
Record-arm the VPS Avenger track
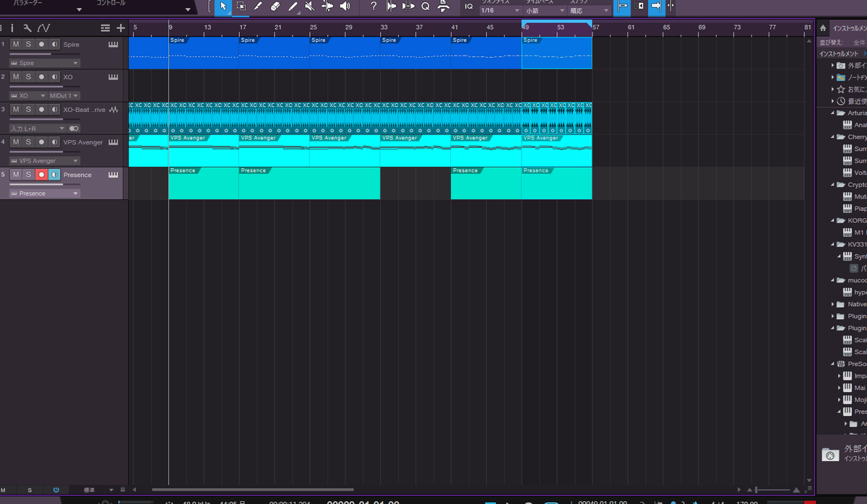coord(41,142)
